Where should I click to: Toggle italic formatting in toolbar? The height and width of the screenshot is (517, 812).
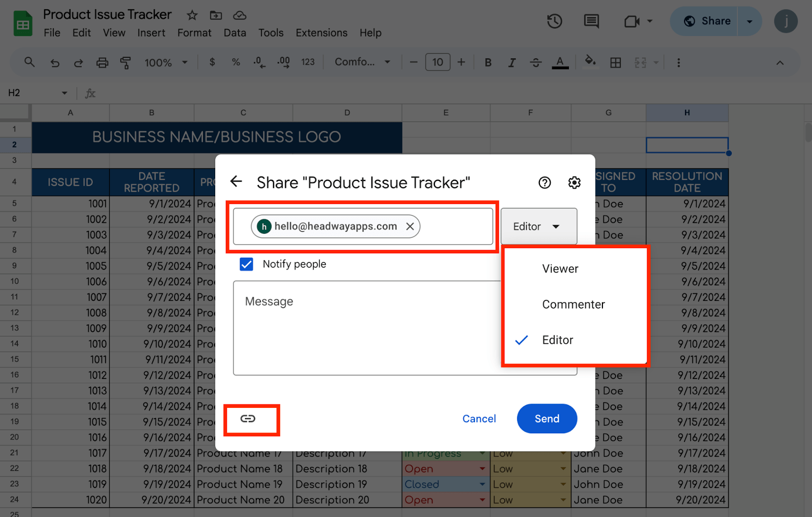pyautogui.click(x=512, y=62)
